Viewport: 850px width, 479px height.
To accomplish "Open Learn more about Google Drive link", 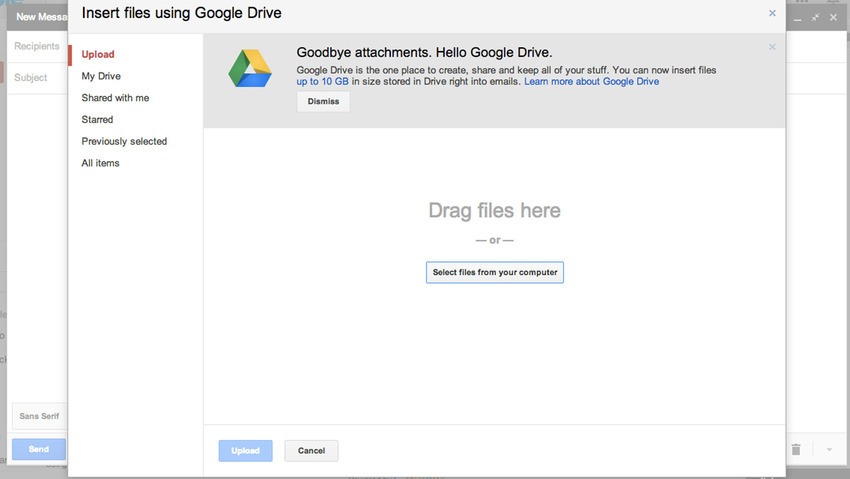I will click(591, 82).
